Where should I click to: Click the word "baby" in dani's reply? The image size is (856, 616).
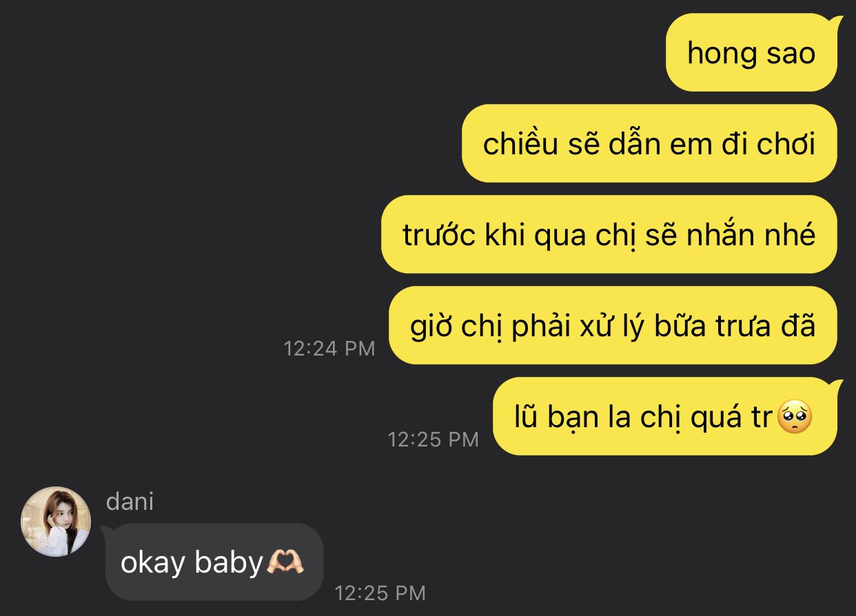[x=229, y=564]
